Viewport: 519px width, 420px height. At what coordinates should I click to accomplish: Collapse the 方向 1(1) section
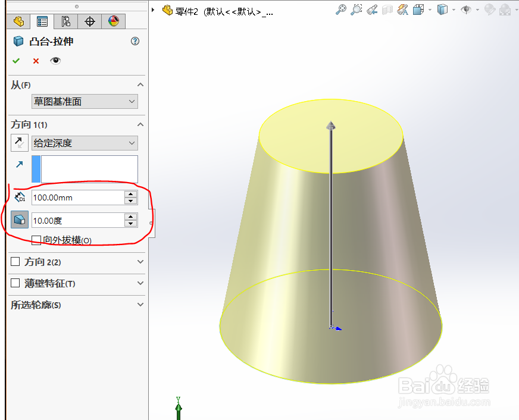140,124
